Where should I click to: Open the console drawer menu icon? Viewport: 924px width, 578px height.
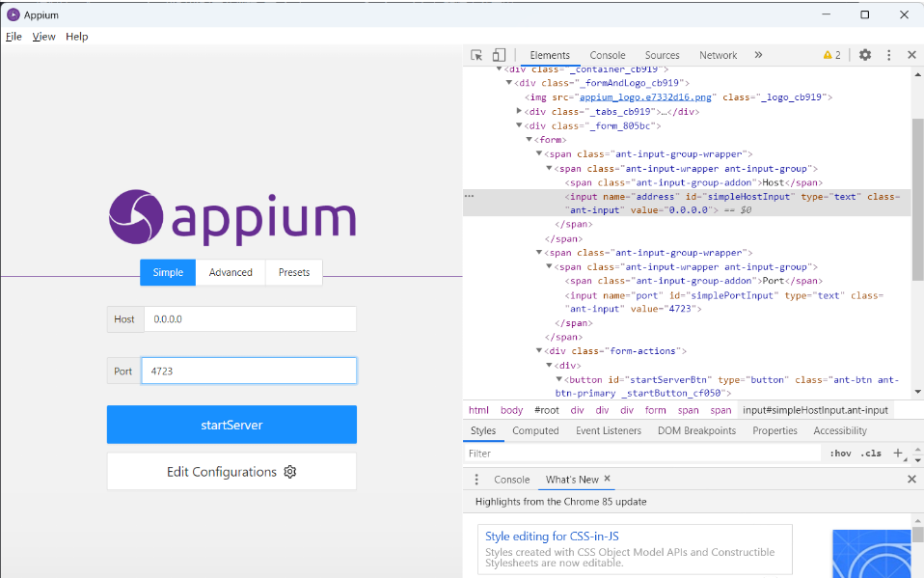475,479
